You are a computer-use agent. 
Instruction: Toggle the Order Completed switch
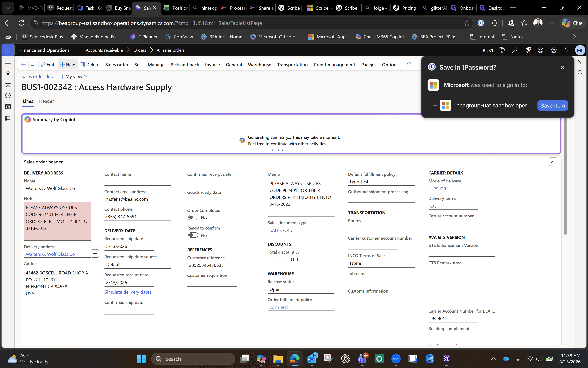click(x=193, y=218)
